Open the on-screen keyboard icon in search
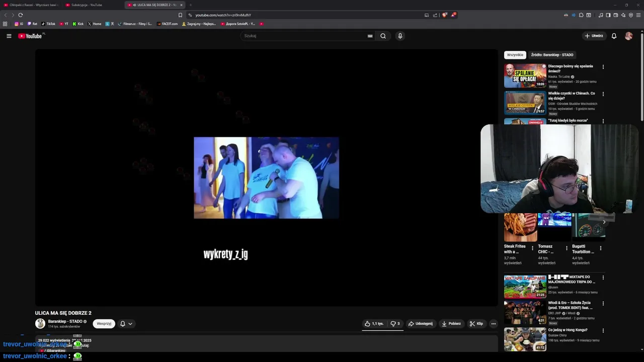The width and height of the screenshot is (644, 362). (370, 36)
